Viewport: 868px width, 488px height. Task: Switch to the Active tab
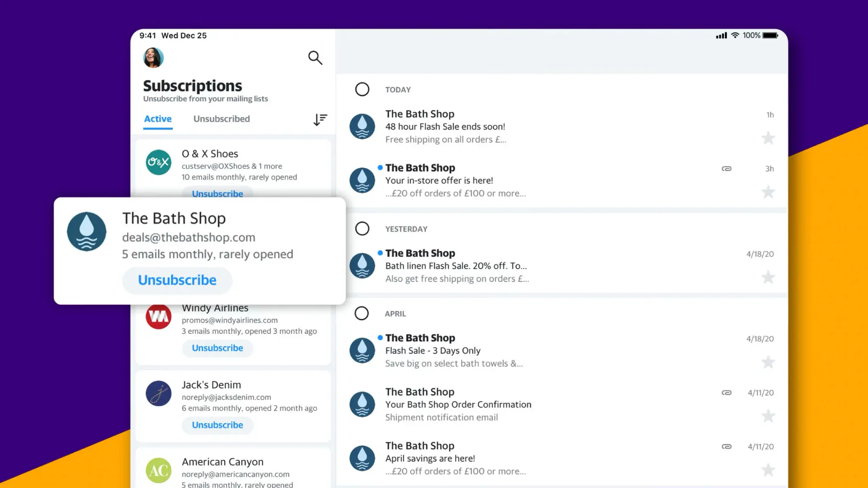click(157, 119)
